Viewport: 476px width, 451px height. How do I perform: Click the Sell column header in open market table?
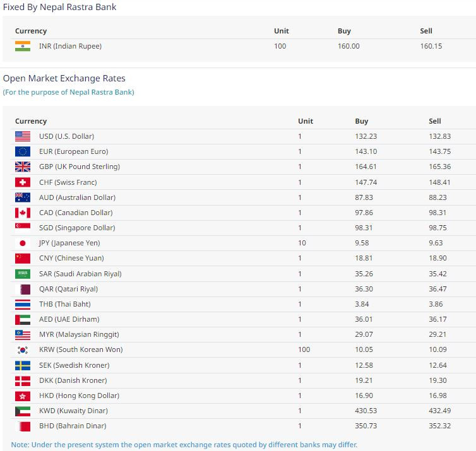click(434, 121)
